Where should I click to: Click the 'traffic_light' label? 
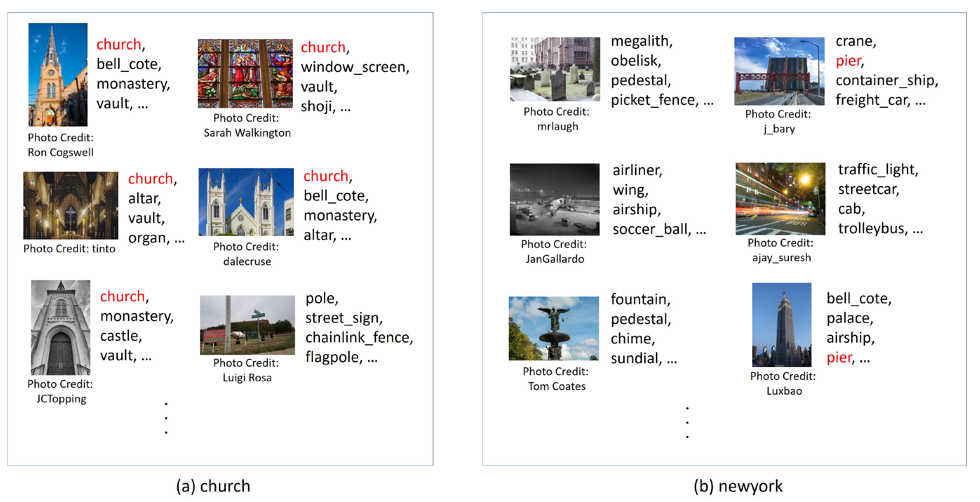pyautogui.click(x=877, y=169)
